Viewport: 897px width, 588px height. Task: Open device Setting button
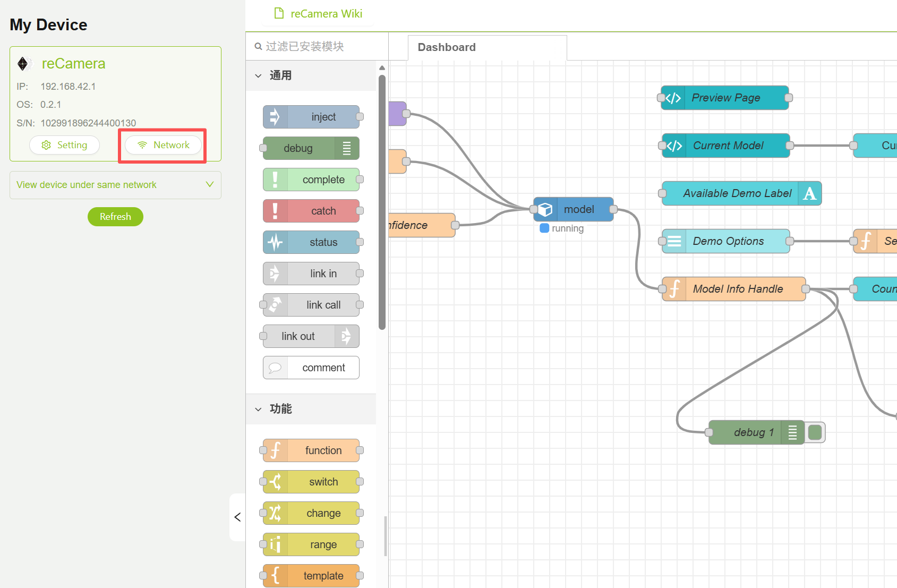(64, 145)
